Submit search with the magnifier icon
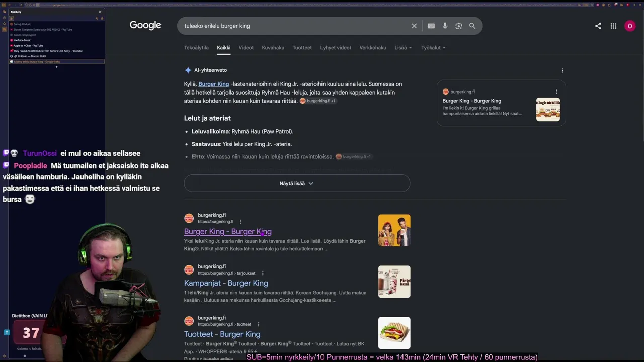Screen dimensions: 644x362 [472, 26]
